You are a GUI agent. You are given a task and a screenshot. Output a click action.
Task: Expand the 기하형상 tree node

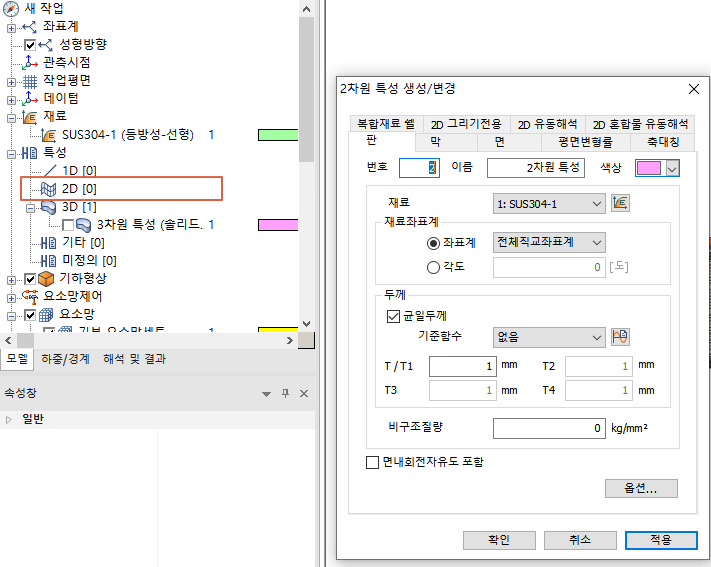11,280
